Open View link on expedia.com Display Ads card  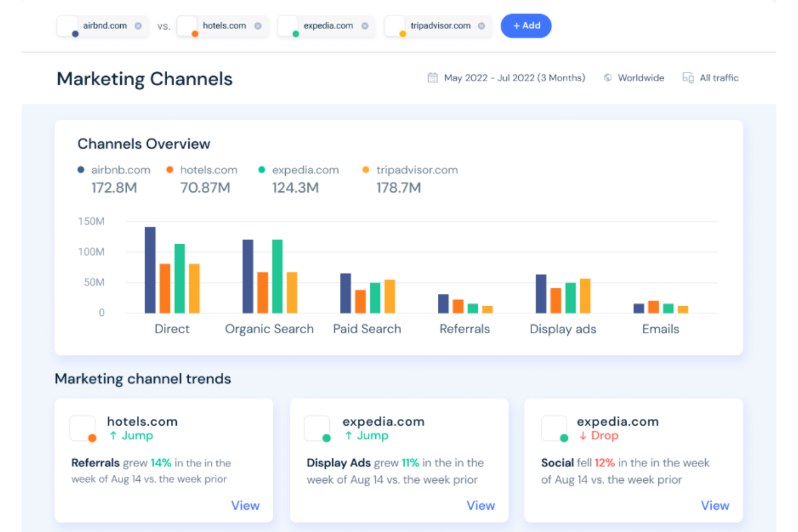pyautogui.click(x=480, y=506)
